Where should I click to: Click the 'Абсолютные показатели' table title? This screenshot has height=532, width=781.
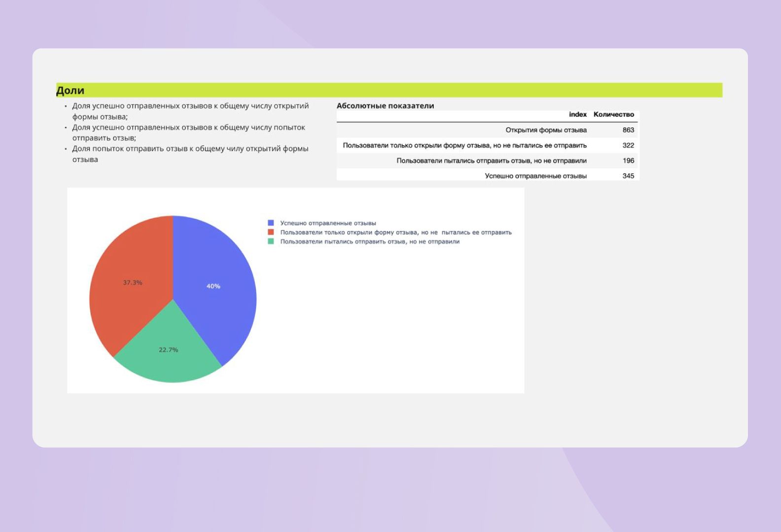tap(385, 106)
